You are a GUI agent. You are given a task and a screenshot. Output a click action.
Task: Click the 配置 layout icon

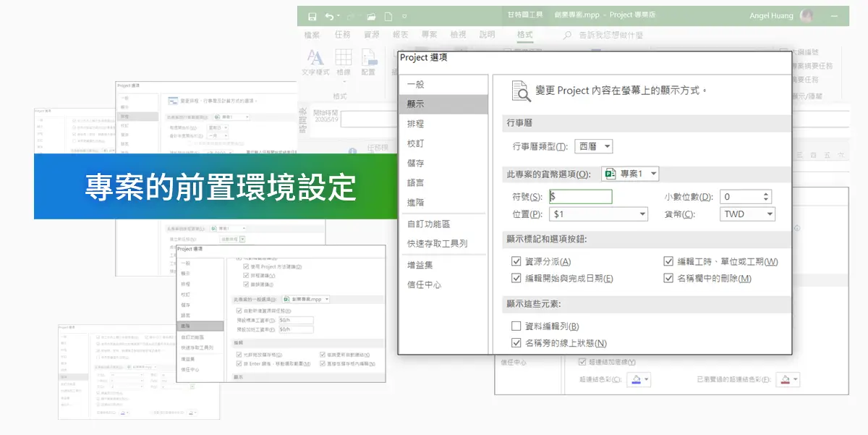tap(369, 62)
